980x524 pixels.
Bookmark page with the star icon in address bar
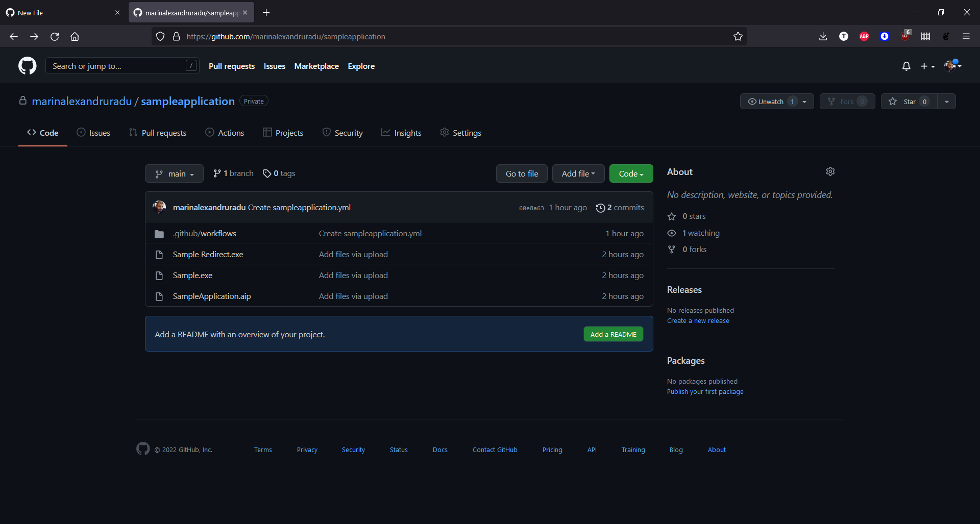pos(738,36)
